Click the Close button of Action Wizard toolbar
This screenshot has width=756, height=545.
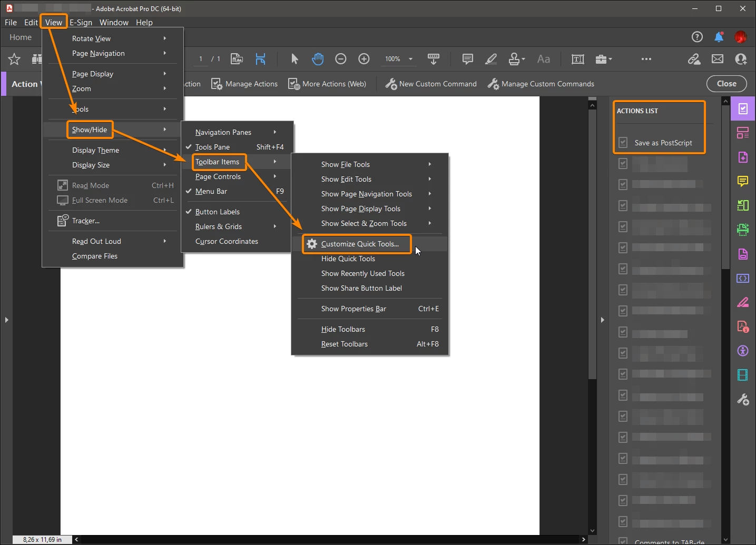tap(726, 84)
